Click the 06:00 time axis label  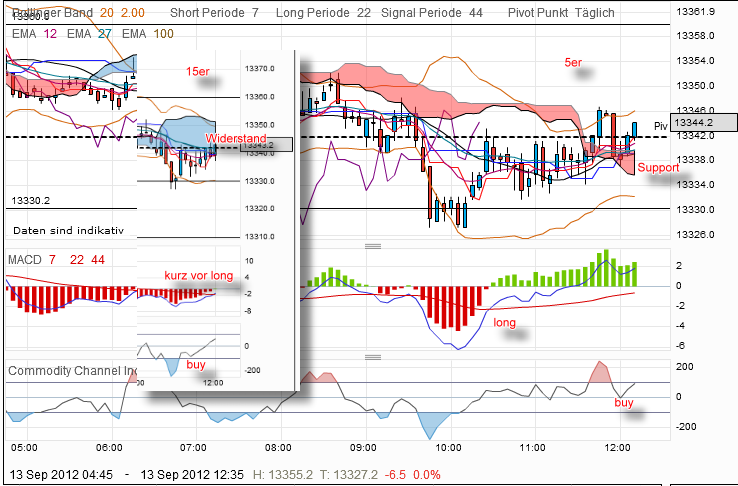[x=109, y=447]
